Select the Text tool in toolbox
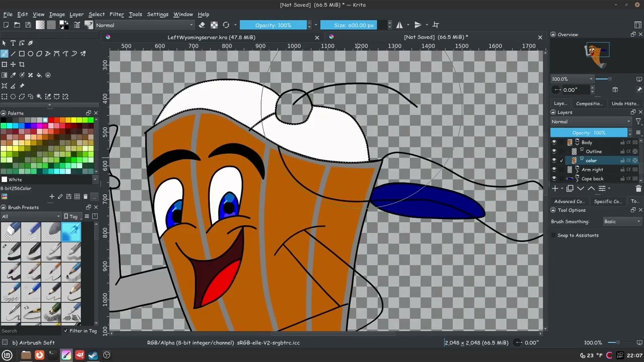Image resolution: width=644 pixels, height=362 pixels. coord(13,43)
